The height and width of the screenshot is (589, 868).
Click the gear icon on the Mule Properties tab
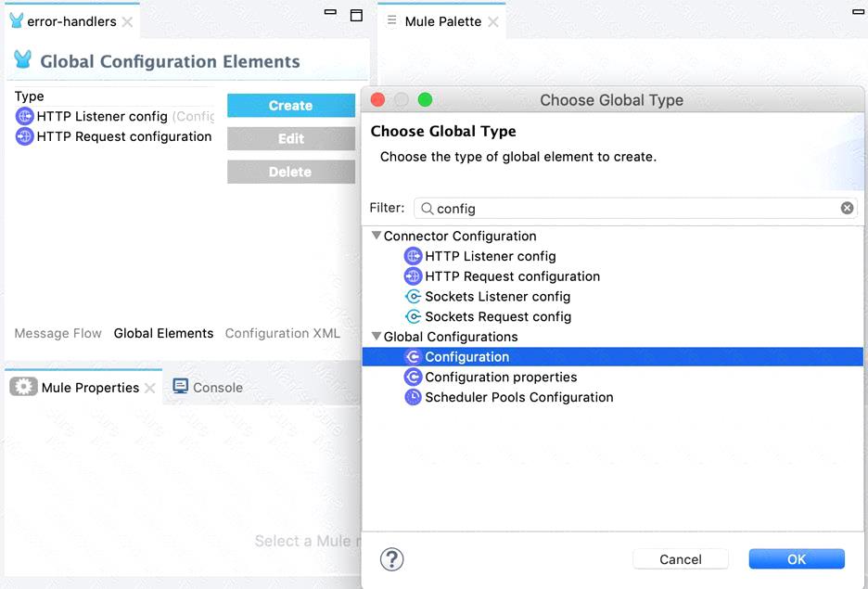pyautogui.click(x=23, y=387)
